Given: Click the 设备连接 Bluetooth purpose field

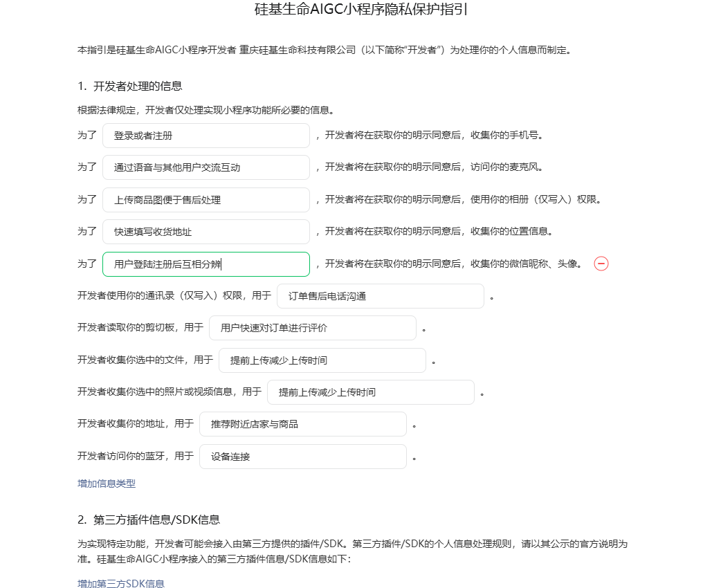Looking at the screenshot, I should click(302, 457).
